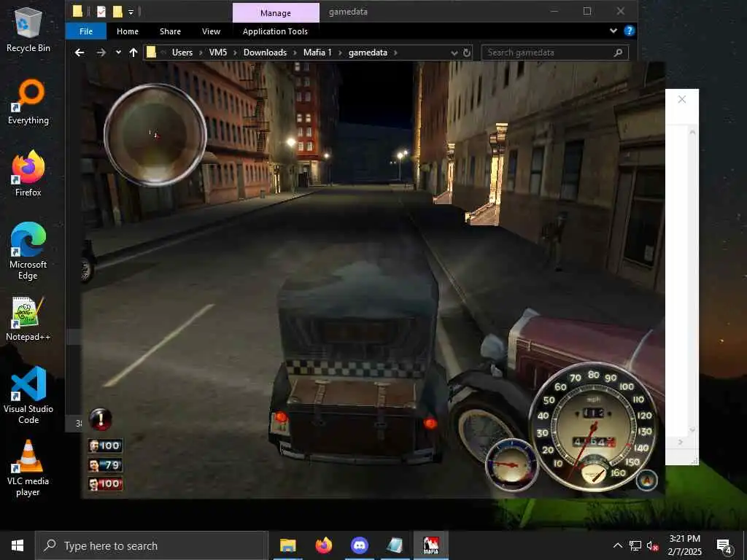The image size is (747, 560).
Task: Click the white window's horizontal scroll right arrow
Action: (680, 443)
